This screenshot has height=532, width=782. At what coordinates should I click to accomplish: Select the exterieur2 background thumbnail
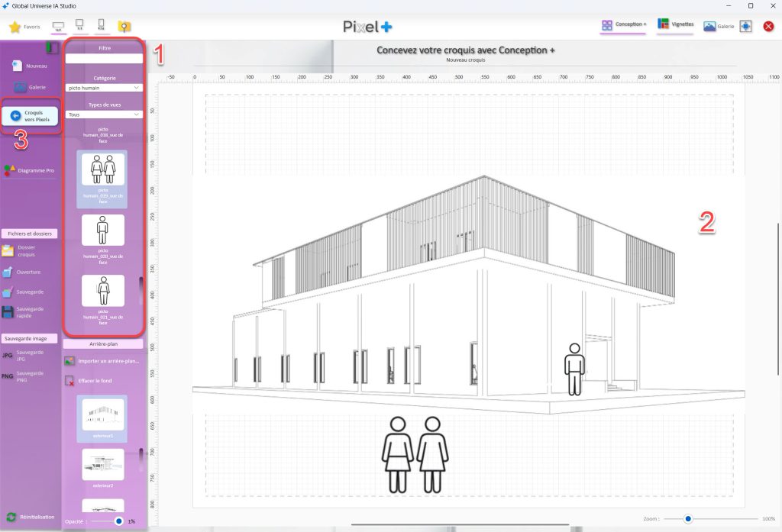point(103,465)
